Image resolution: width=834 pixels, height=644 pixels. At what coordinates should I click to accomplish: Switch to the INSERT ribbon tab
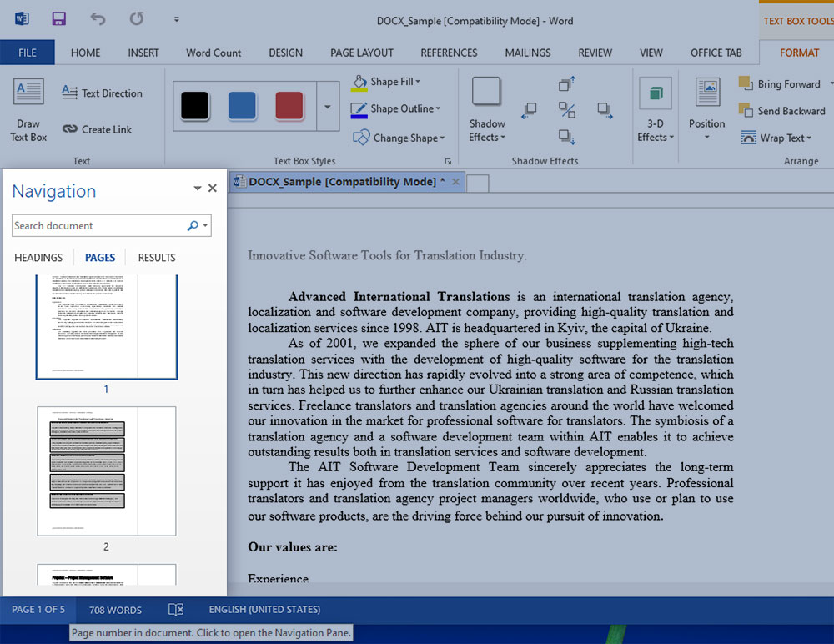143,53
